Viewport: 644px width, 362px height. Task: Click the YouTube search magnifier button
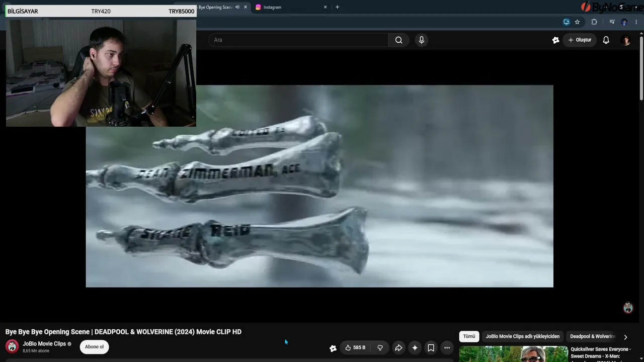pyautogui.click(x=398, y=40)
